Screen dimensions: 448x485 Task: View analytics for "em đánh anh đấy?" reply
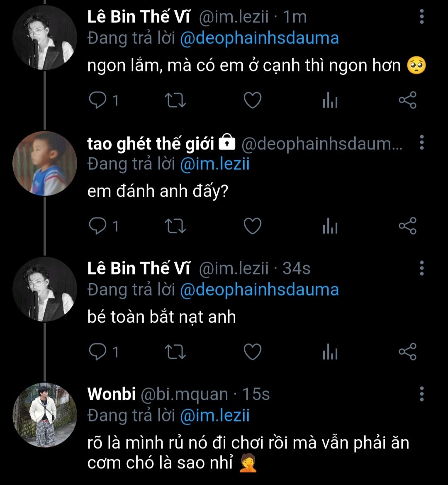[x=330, y=226]
